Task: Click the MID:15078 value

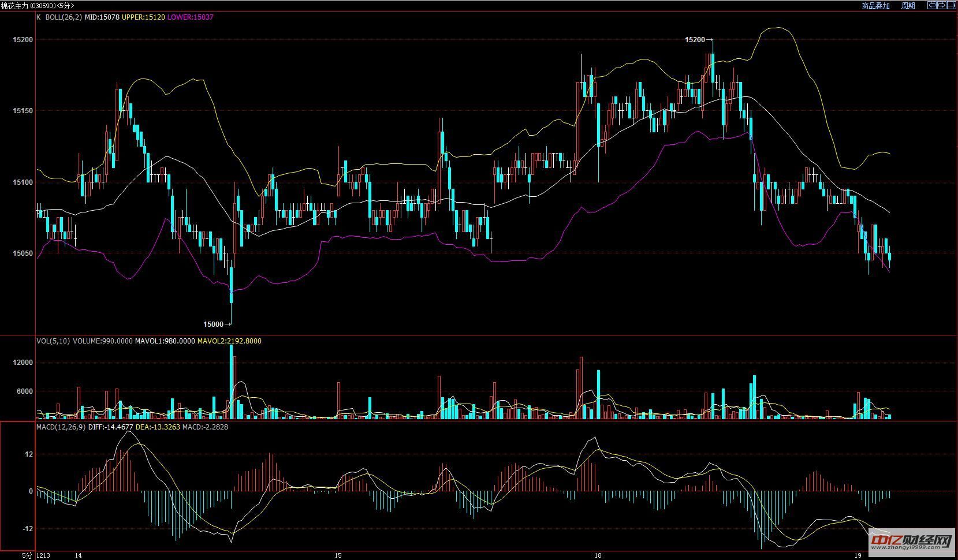Action: [x=102, y=17]
